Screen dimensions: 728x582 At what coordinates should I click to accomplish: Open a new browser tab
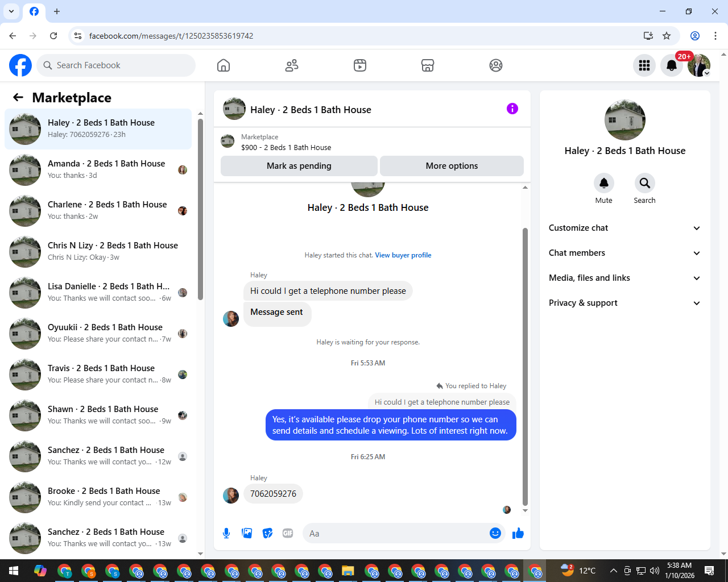click(57, 11)
